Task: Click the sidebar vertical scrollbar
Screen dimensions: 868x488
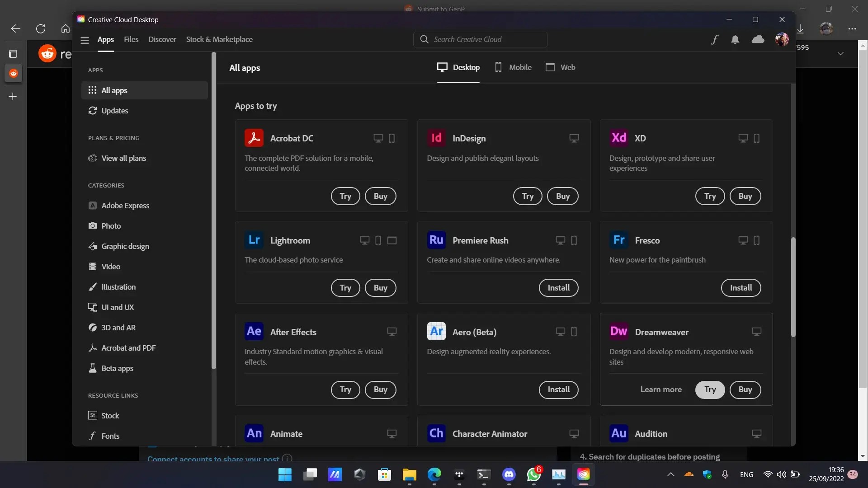Action: (214, 210)
